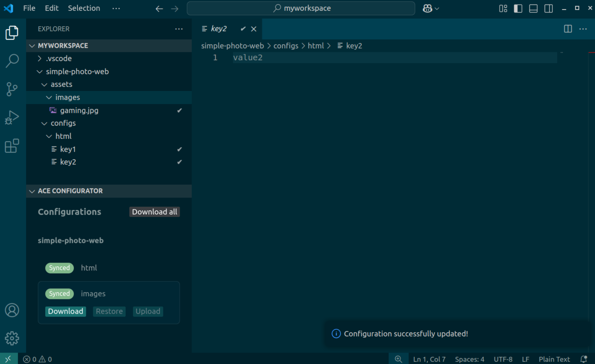This screenshot has width=595, height=364.
Task: Go back using the left arrow
Action: (x=159, y=9)
